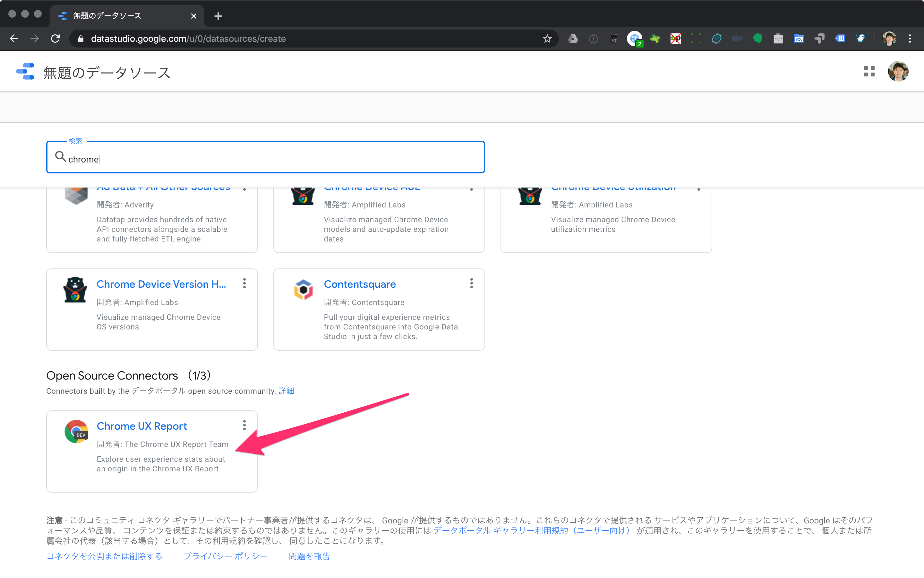Image resolution: width=924 pixels, height=578 pixels.
Task: Select the 無題のデータソース browser tab
Action: [x=127, y=16]
